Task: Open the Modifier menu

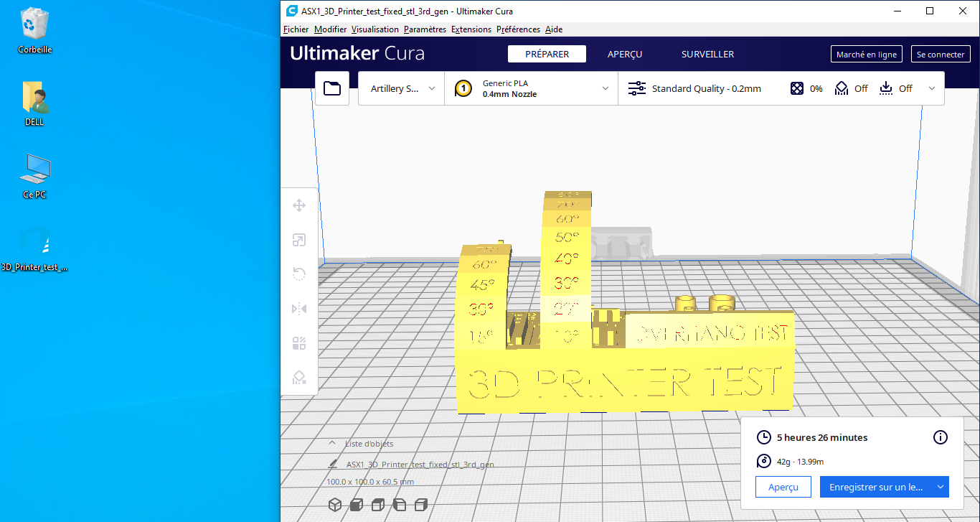Action: coord(330,29)
